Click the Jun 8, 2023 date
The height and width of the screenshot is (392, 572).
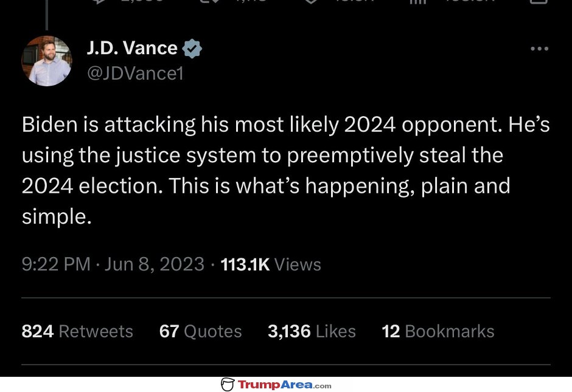[x=155, y=264]
